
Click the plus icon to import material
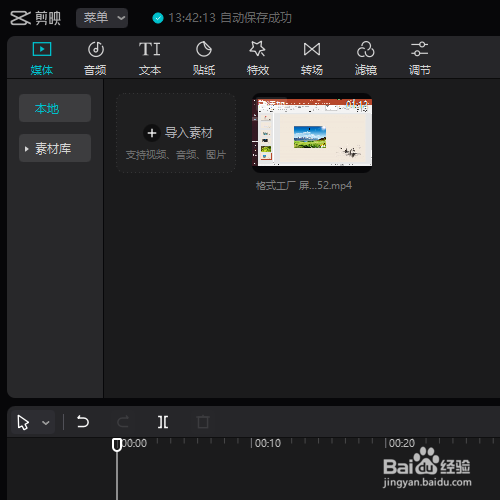tap(152, 133)
